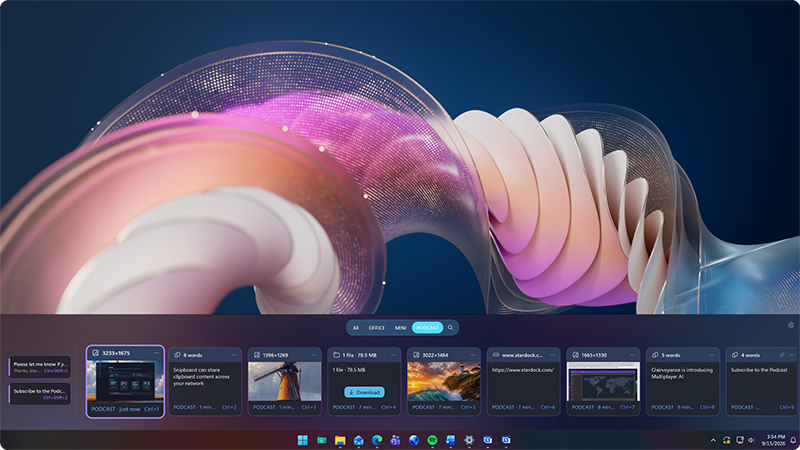Select the lighthouse sunset image thumbnail
Screen dimensions: 800x450
444,382
